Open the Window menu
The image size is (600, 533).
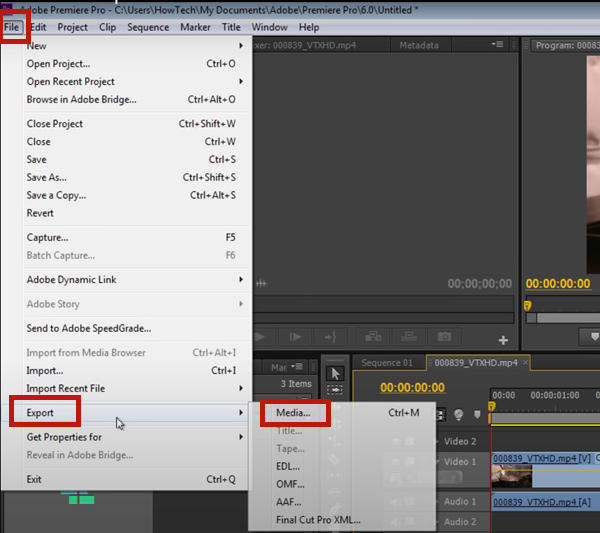(x=269, y=27)
